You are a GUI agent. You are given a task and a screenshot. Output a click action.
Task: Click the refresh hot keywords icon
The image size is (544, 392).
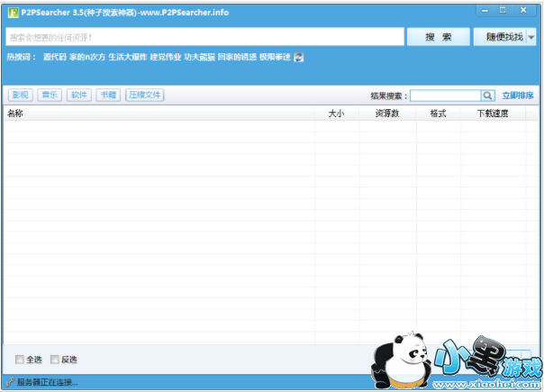click(298, 58)
